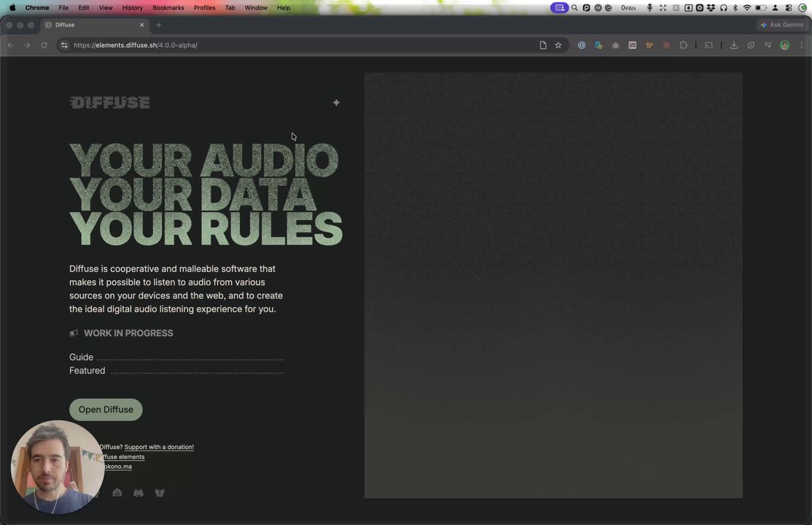Click the page document icon in the address bar

[543, 45]
